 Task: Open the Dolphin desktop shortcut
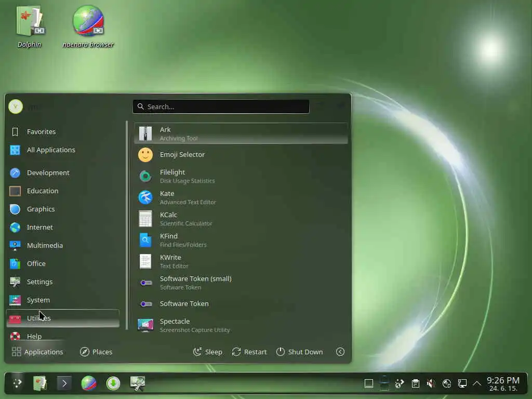[30, 27]
